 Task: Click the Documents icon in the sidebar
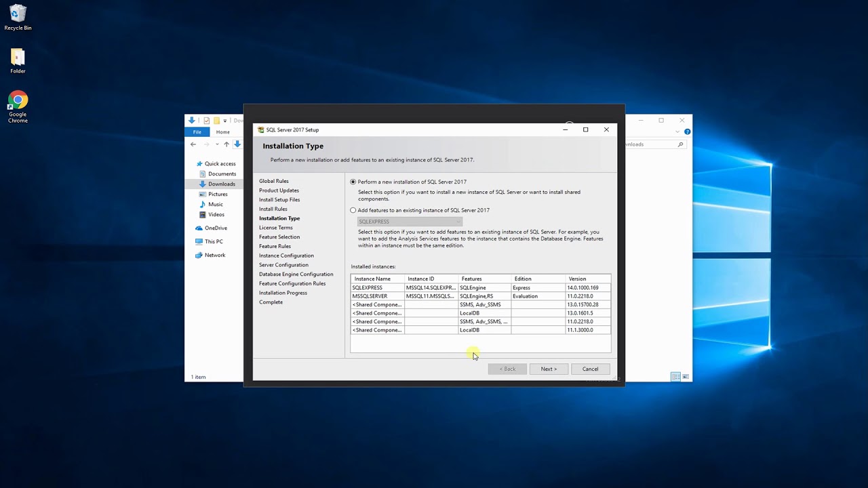(x=202, y=174)
